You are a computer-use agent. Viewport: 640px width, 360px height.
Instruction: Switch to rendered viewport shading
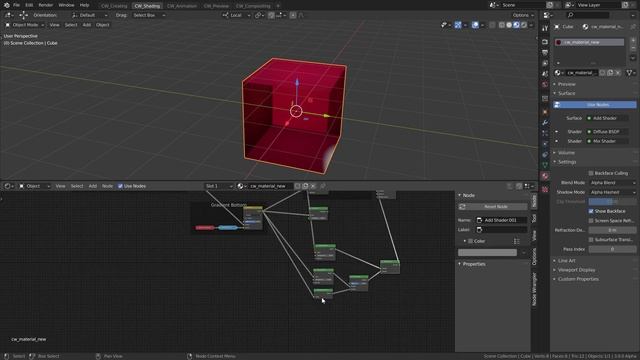point(524,25)
